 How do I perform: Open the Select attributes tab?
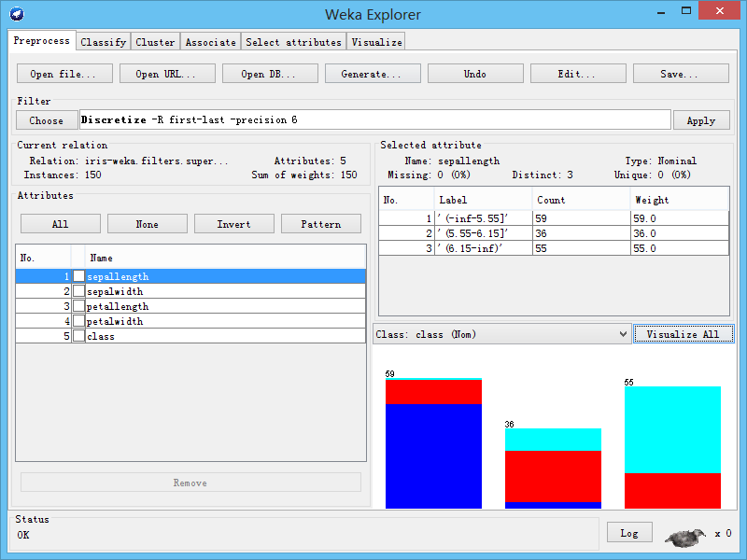[293, 42]
